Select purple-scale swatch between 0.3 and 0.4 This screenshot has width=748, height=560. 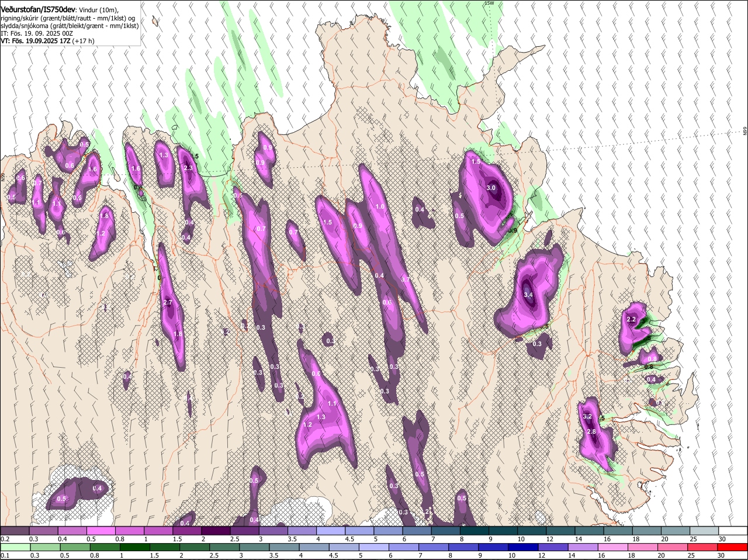pyautogui.click(x=43, y=530)
